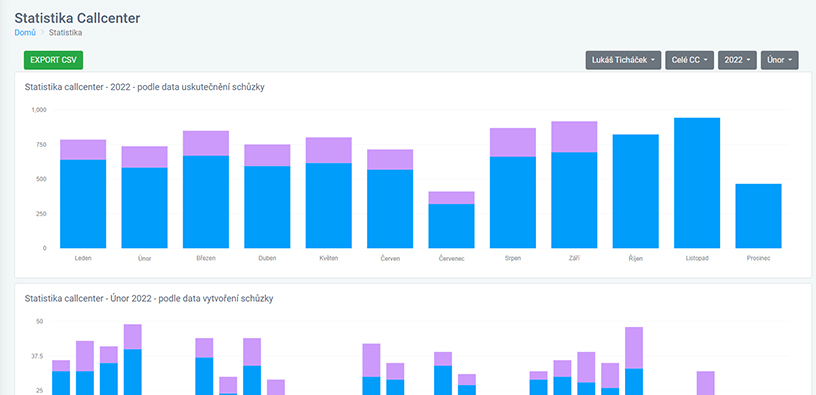
Task: Follow the Domů breadcrumb link
Action: point(25,32)
